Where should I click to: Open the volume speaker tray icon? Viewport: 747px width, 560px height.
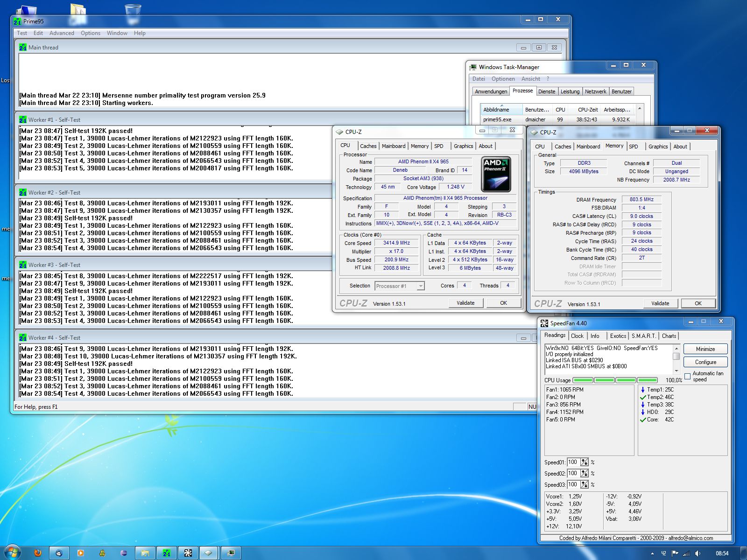point(698,553)
